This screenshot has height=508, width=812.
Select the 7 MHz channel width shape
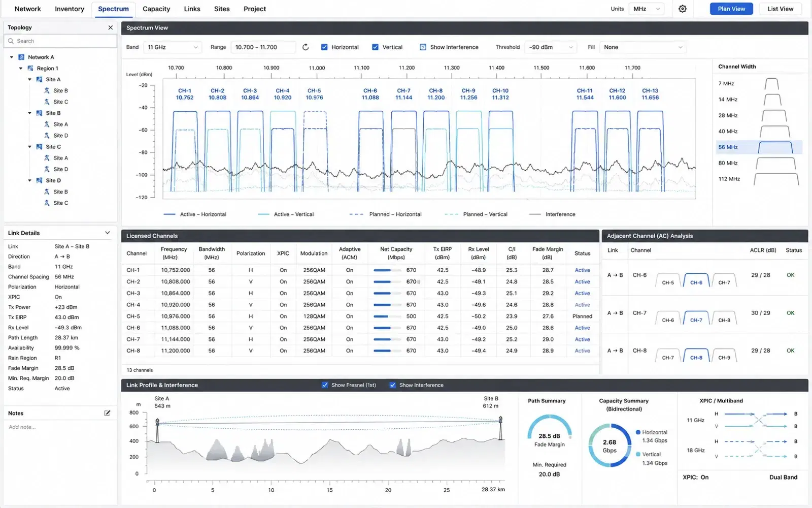771,84
